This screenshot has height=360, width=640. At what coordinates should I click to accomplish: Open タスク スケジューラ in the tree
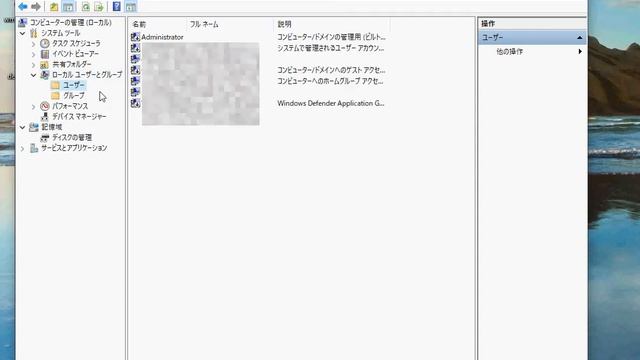(76, 43)
